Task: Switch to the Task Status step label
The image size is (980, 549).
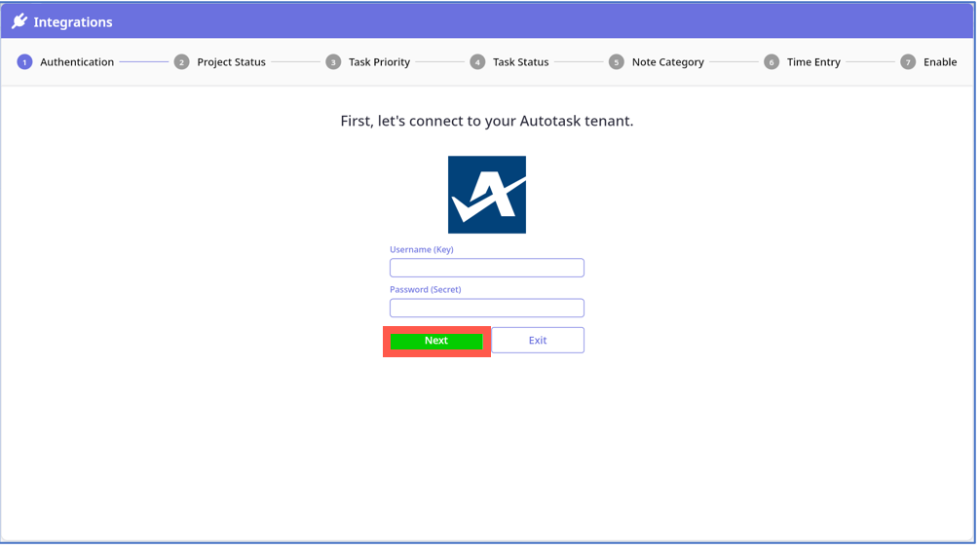Action: (x=520, y=62)
